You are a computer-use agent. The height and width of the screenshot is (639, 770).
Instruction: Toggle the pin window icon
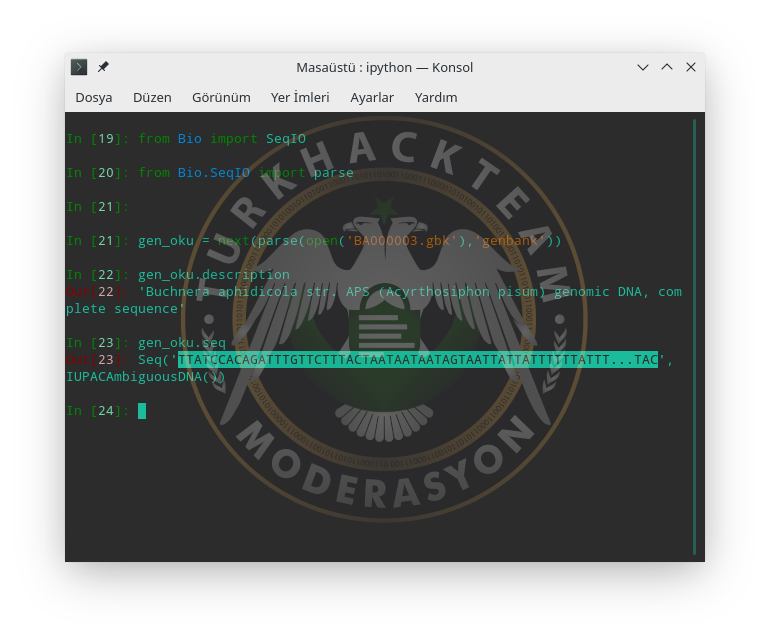point(103,67)
